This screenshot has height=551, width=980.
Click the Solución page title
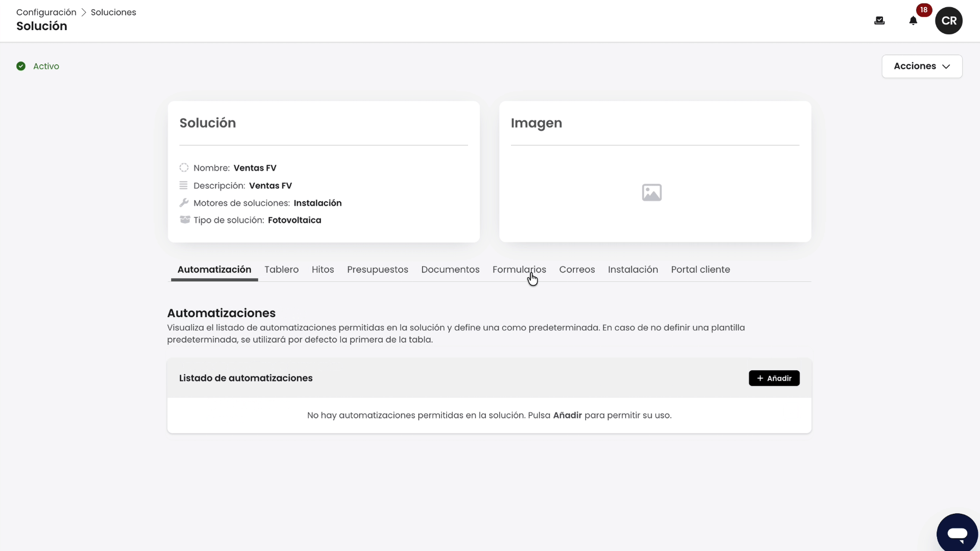pos(41,26)
